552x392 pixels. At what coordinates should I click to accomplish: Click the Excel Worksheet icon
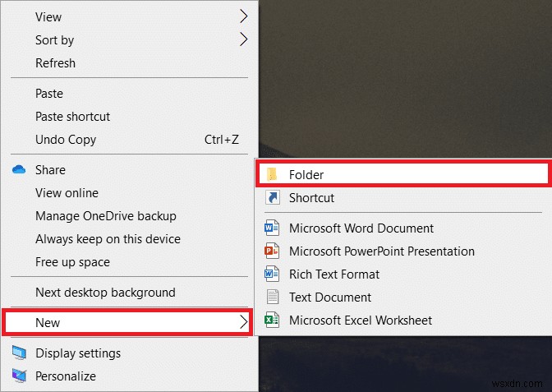pos(273,321)
